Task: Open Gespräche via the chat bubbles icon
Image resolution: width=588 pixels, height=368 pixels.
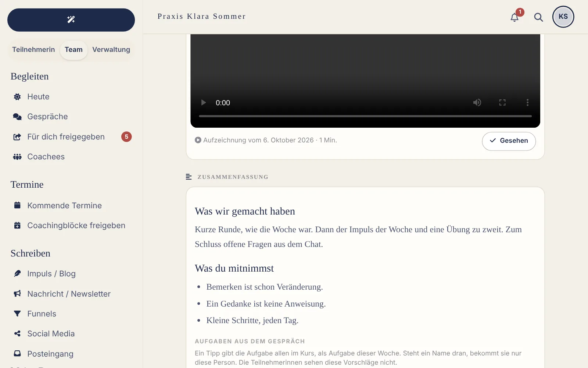Action: [17, 117]
